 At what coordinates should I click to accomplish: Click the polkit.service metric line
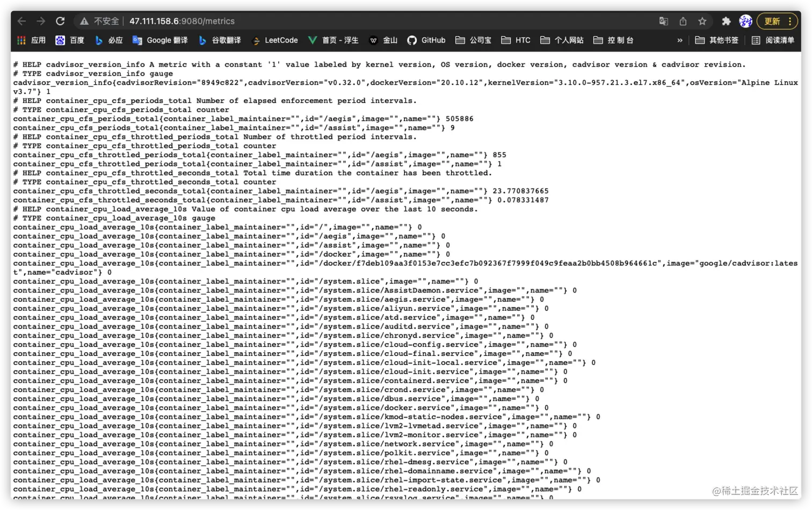281,453
